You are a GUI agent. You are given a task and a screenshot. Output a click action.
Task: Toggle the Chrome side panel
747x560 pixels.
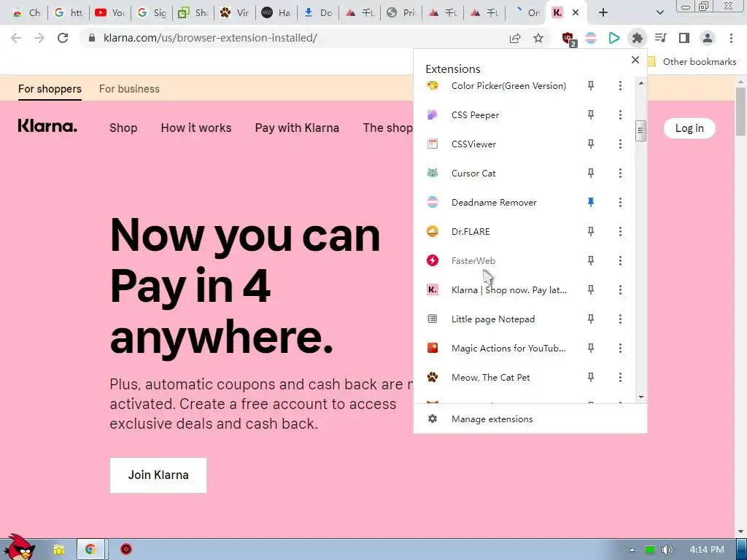pyautogui.click(x=684, y=38)
